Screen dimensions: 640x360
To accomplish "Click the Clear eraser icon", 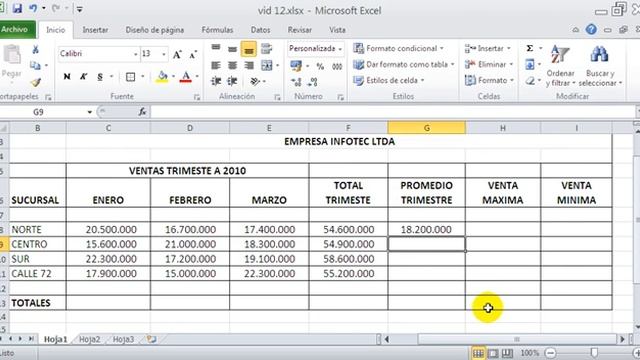I will click(530, 81).
